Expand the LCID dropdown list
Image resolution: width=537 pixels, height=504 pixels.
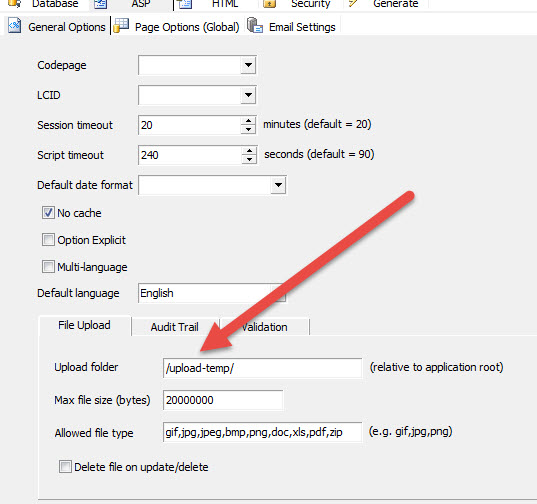(248, 95)
